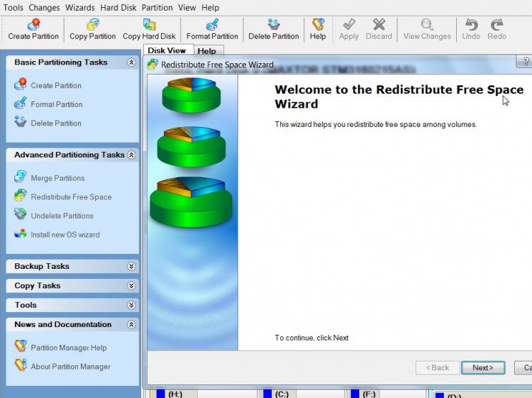Open the Help menu in menu bar

coord(211,8)
